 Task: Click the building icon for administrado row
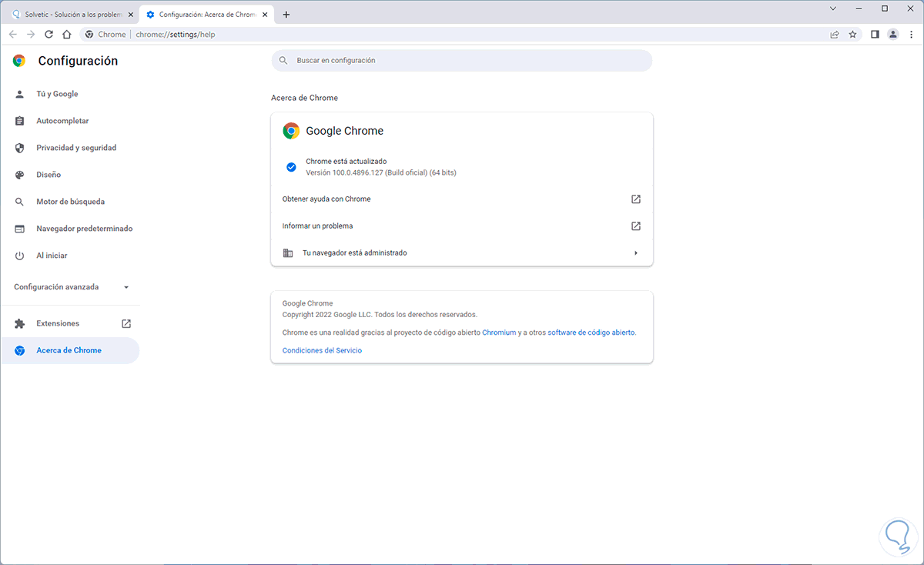click(x=288, y=253)
